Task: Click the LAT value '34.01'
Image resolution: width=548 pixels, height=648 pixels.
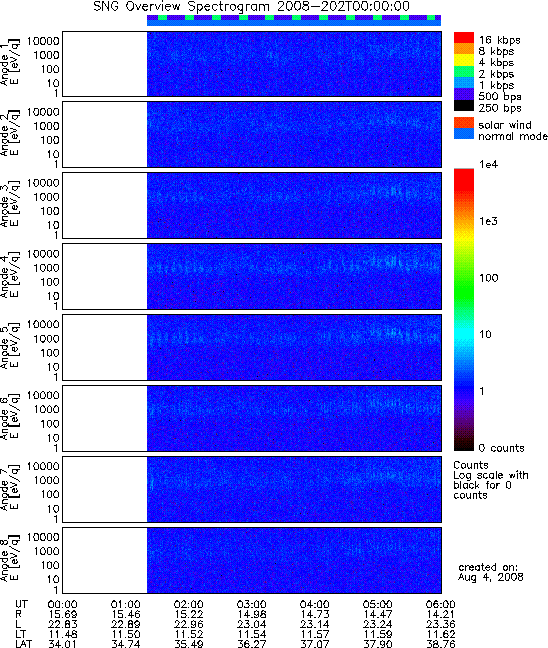Action: [x=62, y=644]
